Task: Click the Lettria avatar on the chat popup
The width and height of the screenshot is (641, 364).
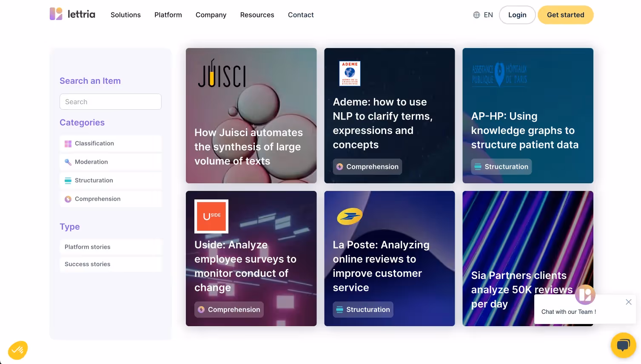Action: pyautogui.click(x=585, y=295)
